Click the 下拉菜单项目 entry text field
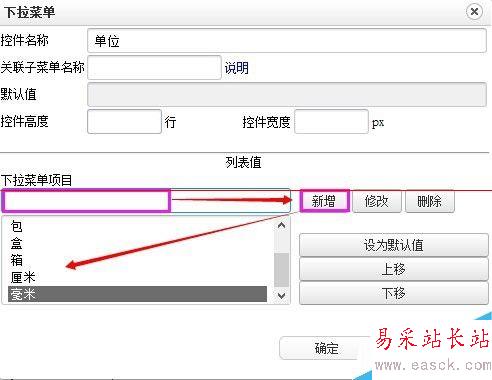The image size is (492, 380). pyautogui.click(x=146, y=201)
